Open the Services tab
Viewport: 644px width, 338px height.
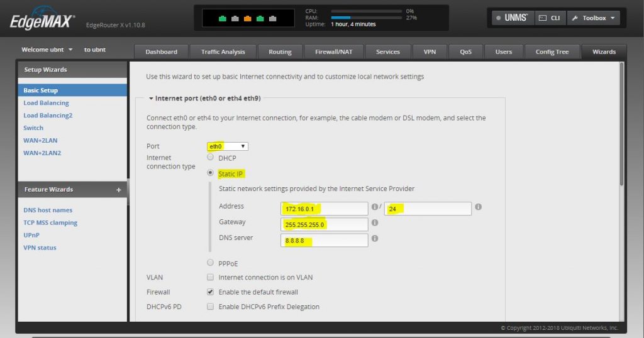(x=387, y=52)
